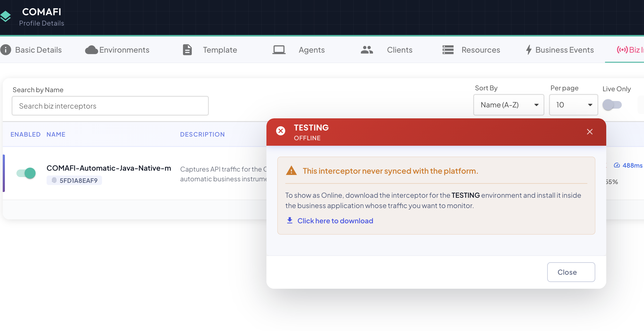Click the 'Captures API traffic' description text
Viewport: 644px width, 331px height.
pos(223,174)
